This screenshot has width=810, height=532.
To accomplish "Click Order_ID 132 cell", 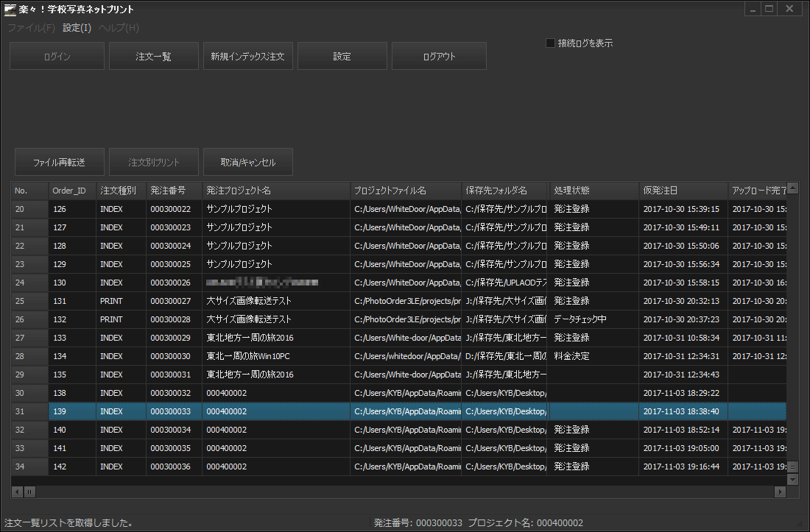I will [x=72, y=319].
